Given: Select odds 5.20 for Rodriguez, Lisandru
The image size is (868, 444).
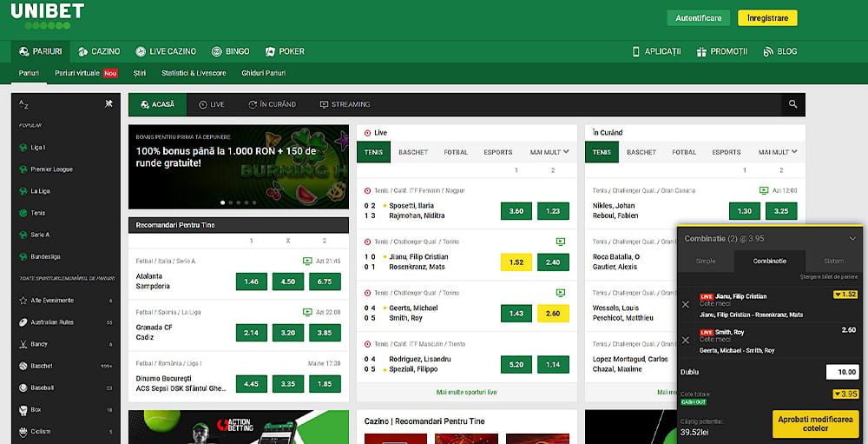Looking at the screenshot, I should [x=516, y=364].
